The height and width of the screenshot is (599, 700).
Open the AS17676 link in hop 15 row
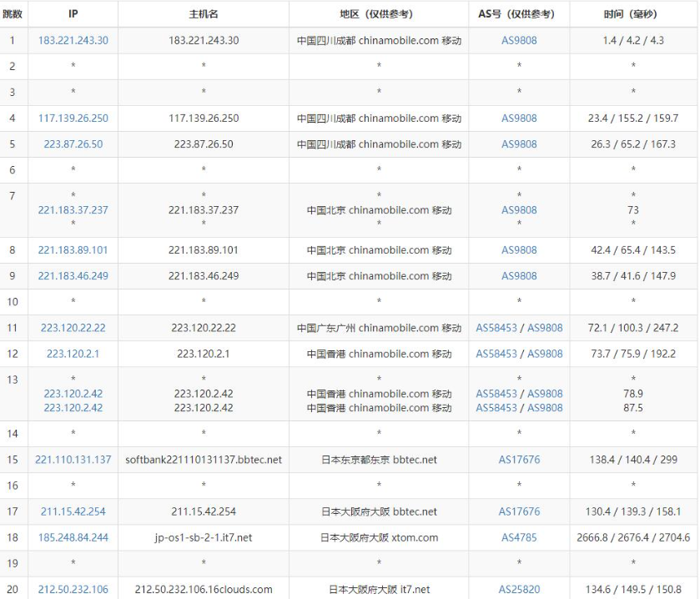[519, 460]
